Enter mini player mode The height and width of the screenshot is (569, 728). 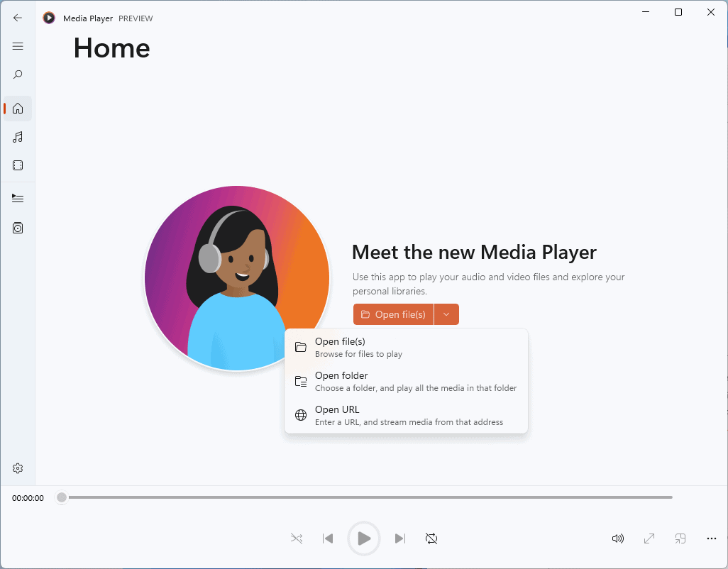pyautogui.click(x=680, y=538)
